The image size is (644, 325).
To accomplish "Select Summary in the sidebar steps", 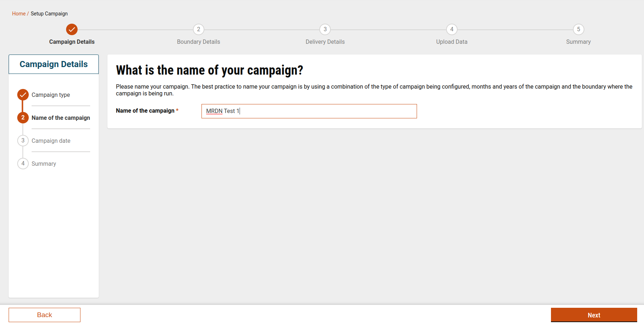I will [44, 164].
